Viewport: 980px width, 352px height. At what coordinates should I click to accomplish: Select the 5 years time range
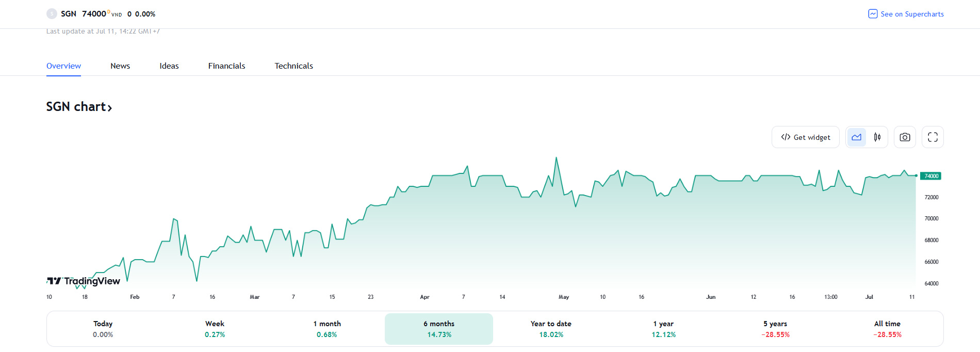(x=775, y=329)
